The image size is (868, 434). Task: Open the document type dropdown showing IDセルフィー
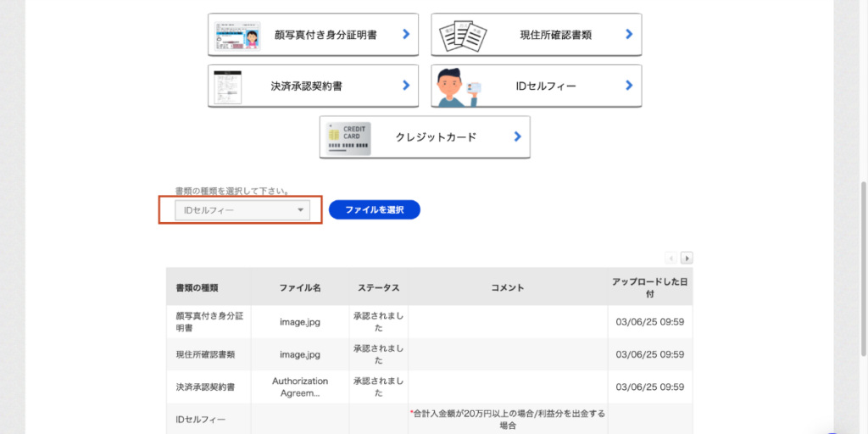242,210
